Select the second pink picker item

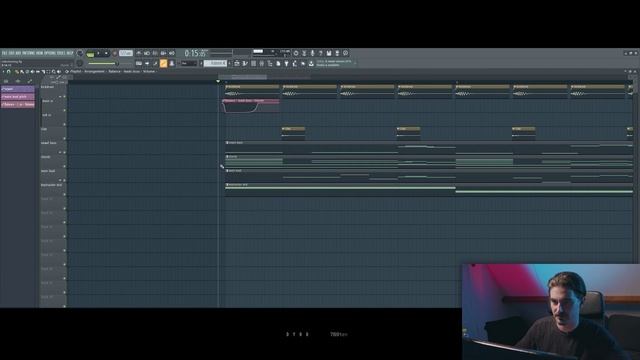point(18,97)
